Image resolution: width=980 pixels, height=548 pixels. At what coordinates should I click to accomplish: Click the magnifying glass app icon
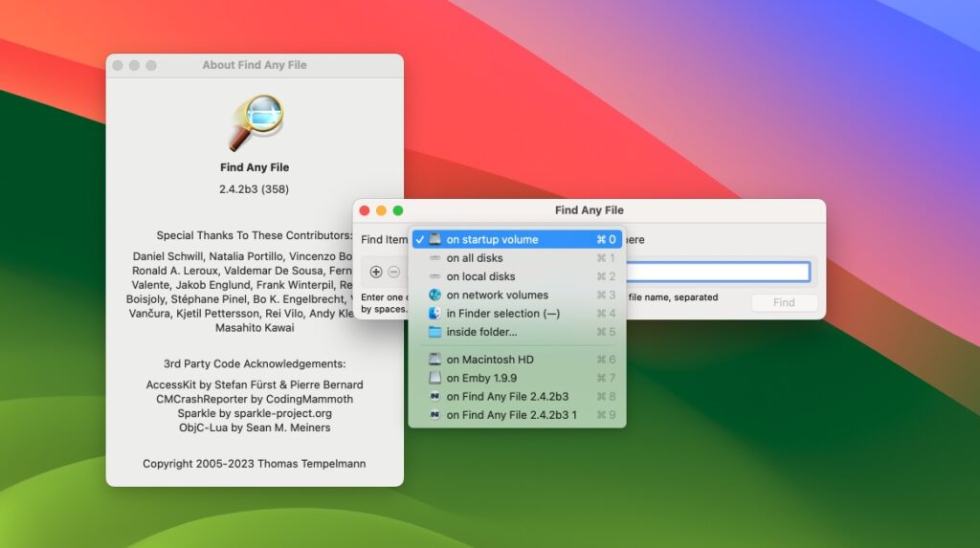(256, 122)
